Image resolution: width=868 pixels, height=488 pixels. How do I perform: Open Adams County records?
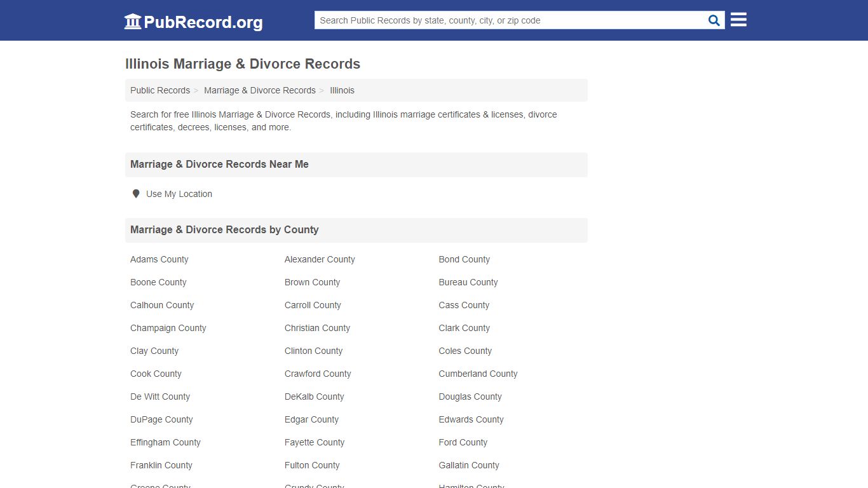click(x=159, y=259)
